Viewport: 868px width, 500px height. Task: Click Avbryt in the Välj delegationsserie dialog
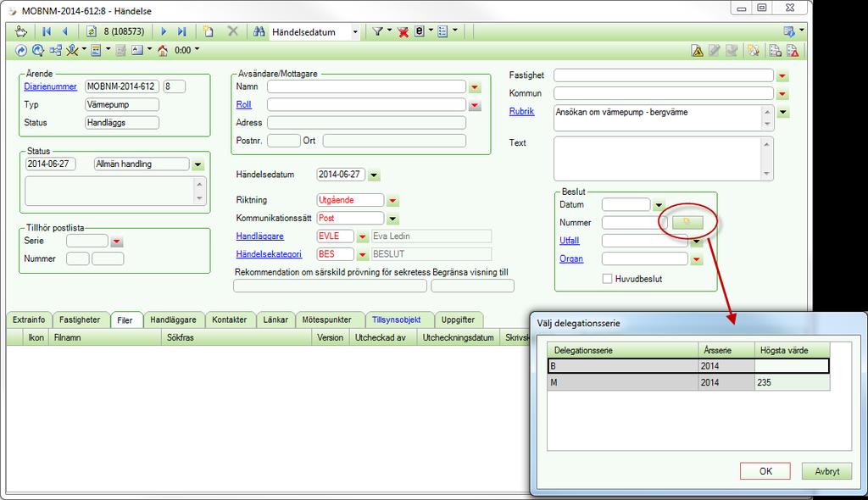pyautogui.click(x=827, y=471)
